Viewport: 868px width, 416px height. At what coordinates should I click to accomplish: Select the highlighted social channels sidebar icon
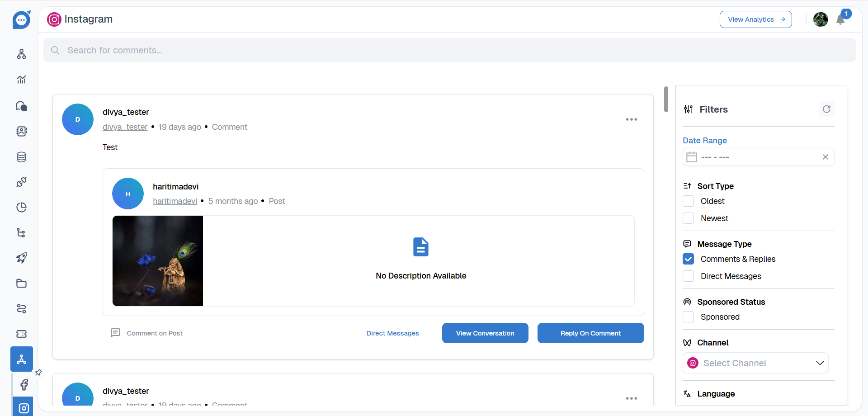click(x=22, y=359)
